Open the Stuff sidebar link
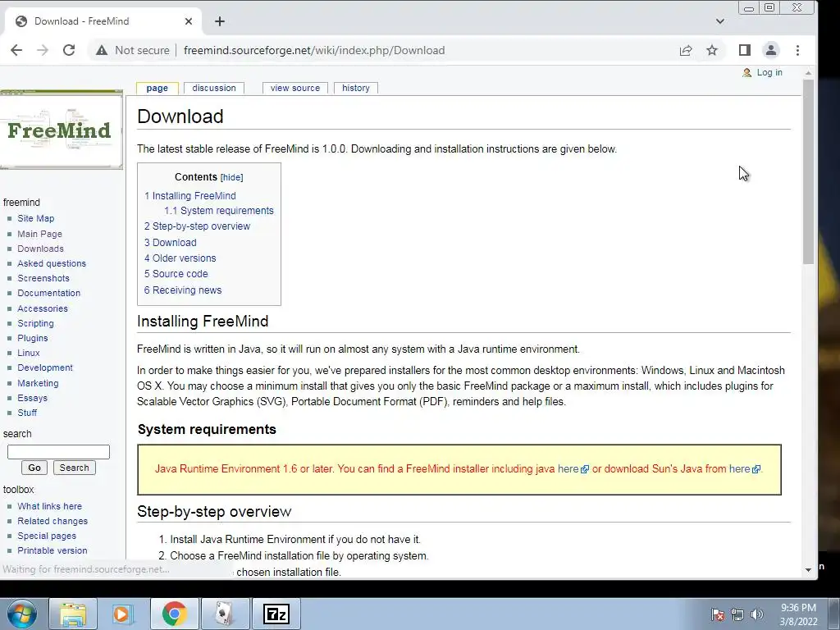Image resolution: width=840 pixels, height=630 pixels. (x=27, y=413)
